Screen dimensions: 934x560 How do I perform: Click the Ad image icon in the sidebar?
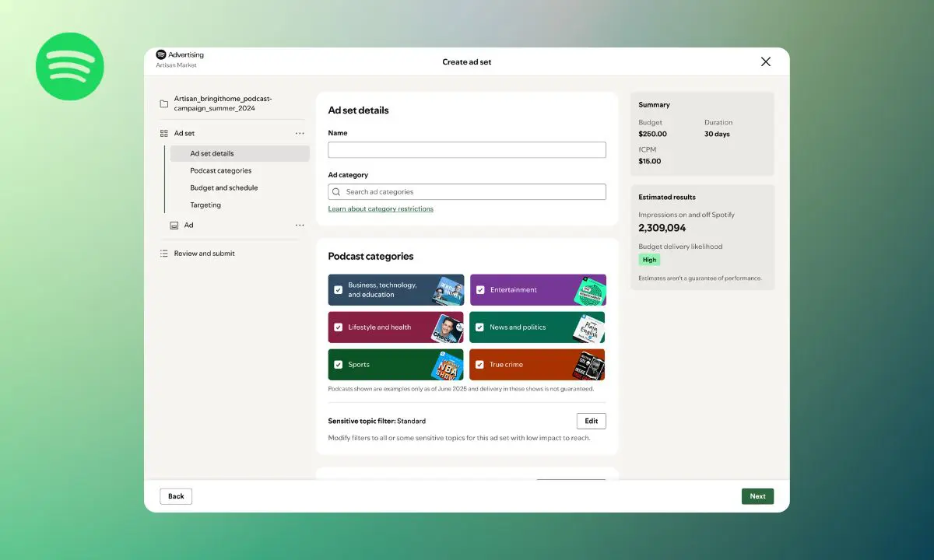[x=174, y=226]
